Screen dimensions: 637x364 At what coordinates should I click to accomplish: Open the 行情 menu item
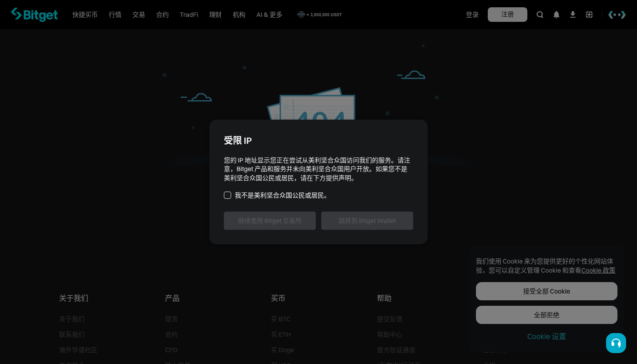pyautogui.click(x=115, y=15)
